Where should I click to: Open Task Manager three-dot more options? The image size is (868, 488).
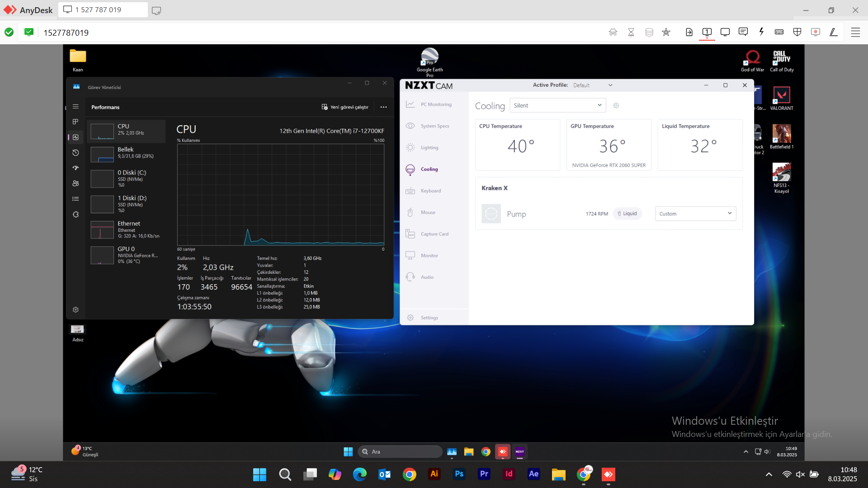pyautogui.click(x=383, y=107)
